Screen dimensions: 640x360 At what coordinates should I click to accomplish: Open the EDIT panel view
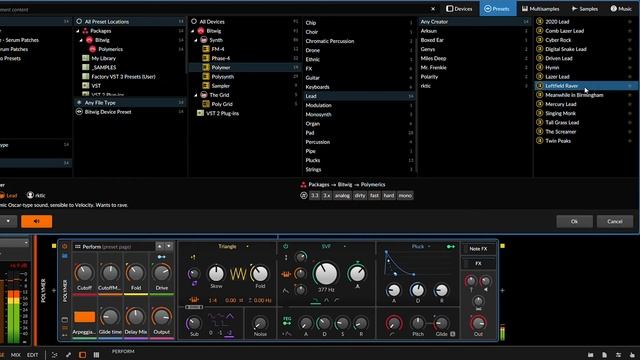pyautogui.click(x=32, y=355)
